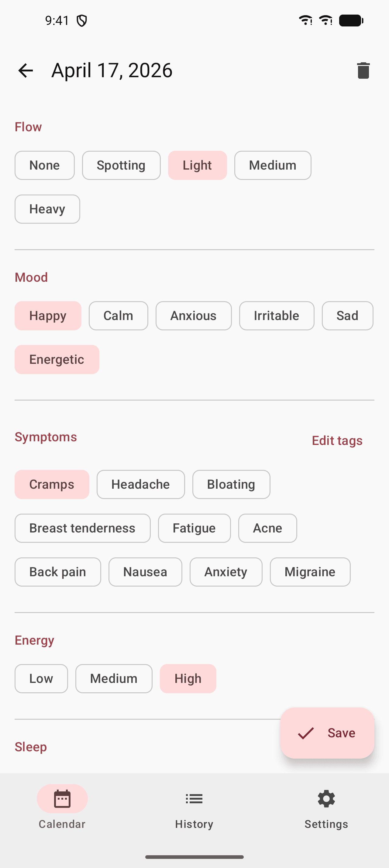This screenshot has height=868, width=389.
Task: Tap the shield icon in status bar
Action: click(x=82, y=21)
